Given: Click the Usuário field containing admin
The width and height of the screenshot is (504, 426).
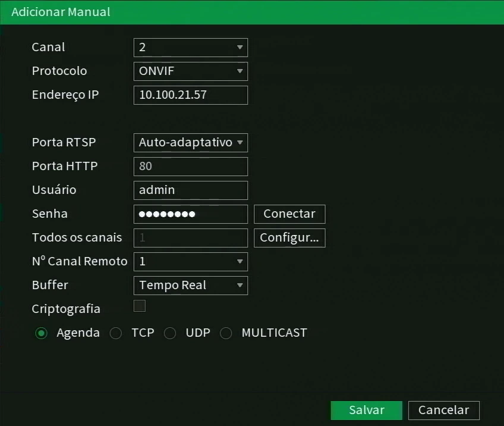Looking at the screenshot, I should click(x=191, y=190).
